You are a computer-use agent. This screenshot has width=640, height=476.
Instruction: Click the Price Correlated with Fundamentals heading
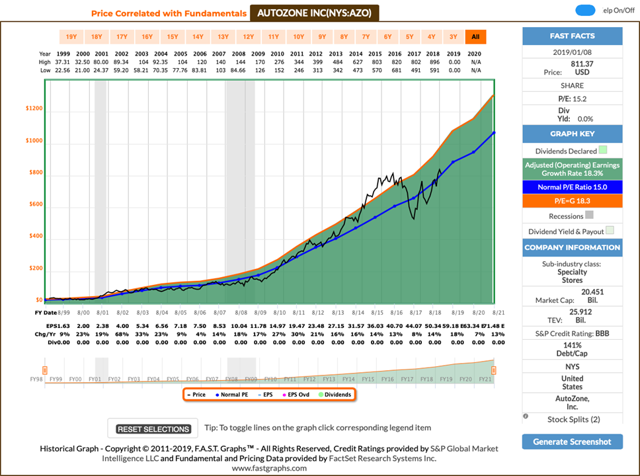(x=169, y=13)
